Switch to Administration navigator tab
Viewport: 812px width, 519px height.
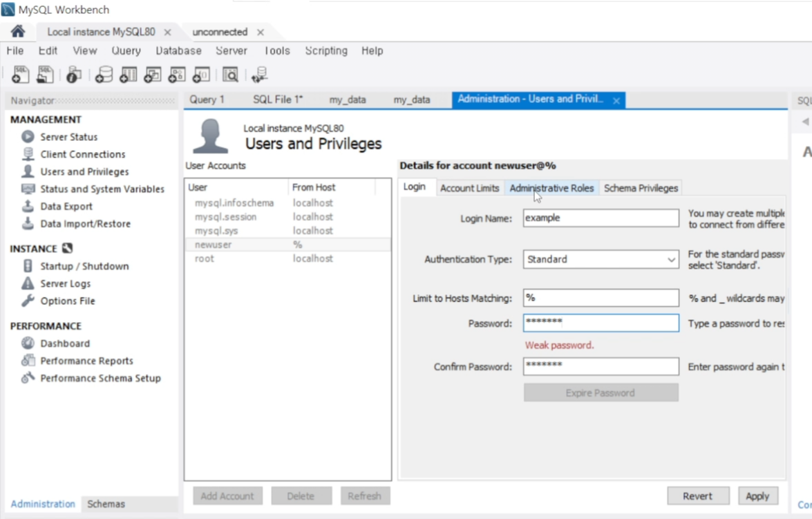[x=43, y=504]
